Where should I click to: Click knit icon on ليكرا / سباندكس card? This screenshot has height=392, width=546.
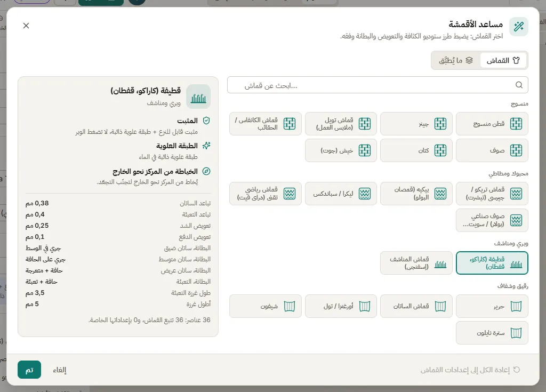[x=365, y=194]
